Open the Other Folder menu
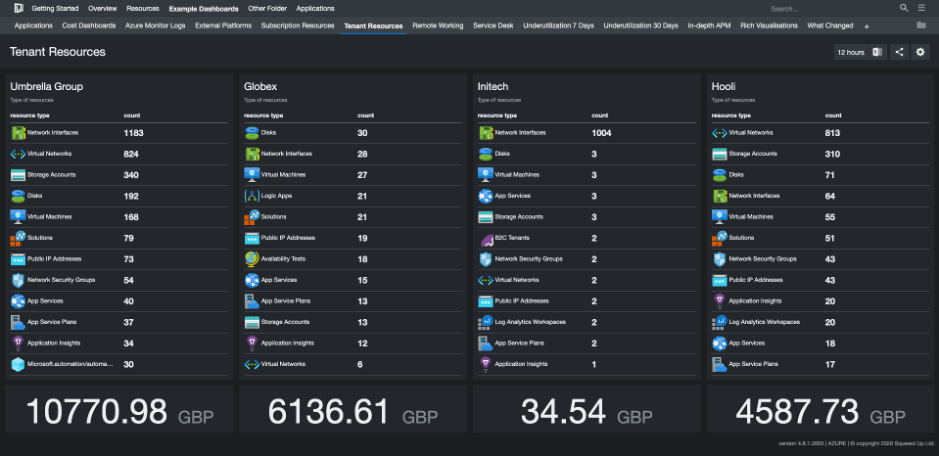This screenshot has width=939, height=456. [x=267, y=8]
